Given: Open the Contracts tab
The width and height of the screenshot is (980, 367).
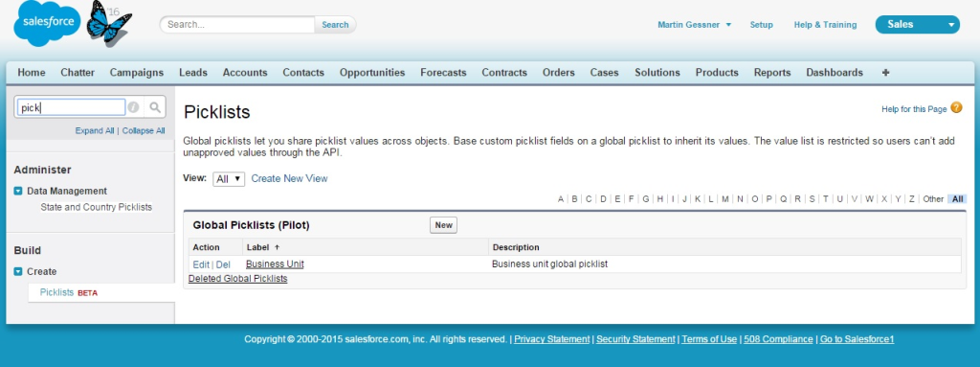Looking at the screenshot, I should 504,73.
